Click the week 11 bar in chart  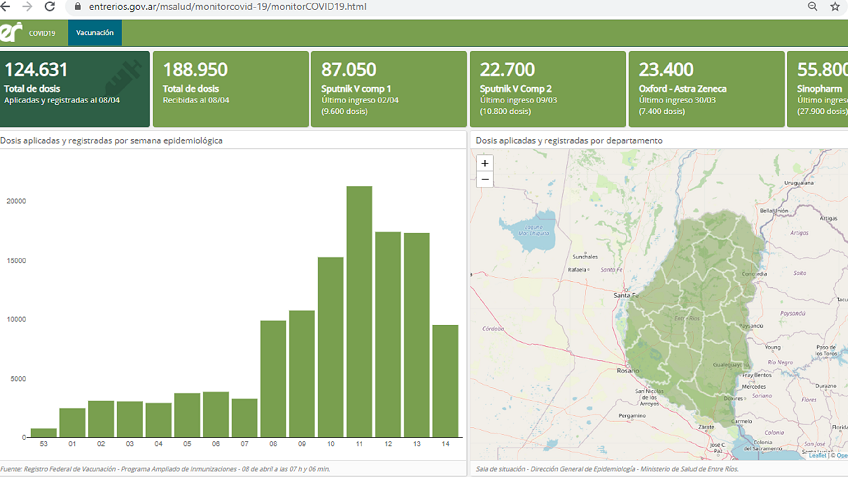(359, 312)
